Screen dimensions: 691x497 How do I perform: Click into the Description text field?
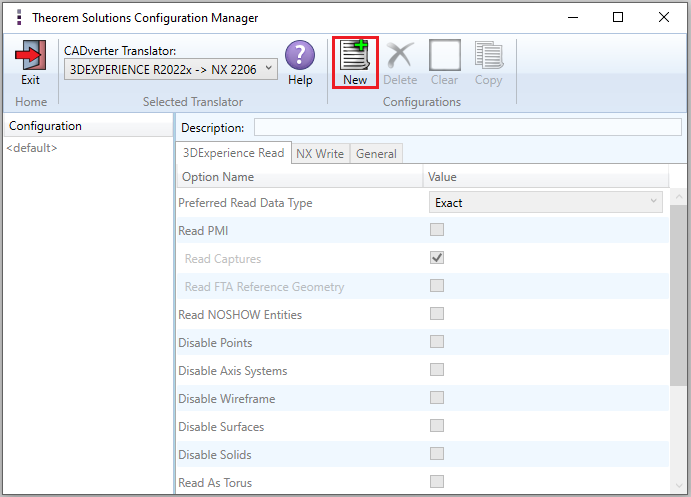click(x=468, y=127)
